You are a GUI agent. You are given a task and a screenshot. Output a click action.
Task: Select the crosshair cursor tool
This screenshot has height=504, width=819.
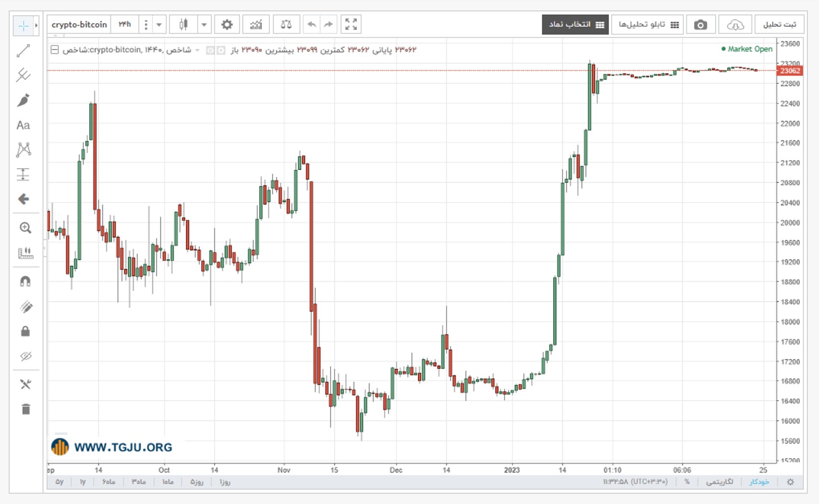(x=23, y=26)
